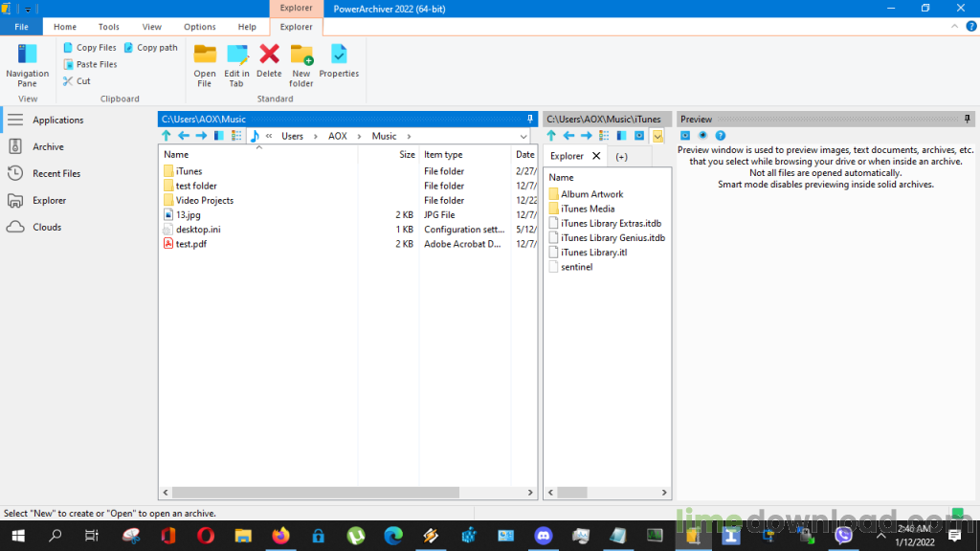Open the File menu

click(21, 27)
